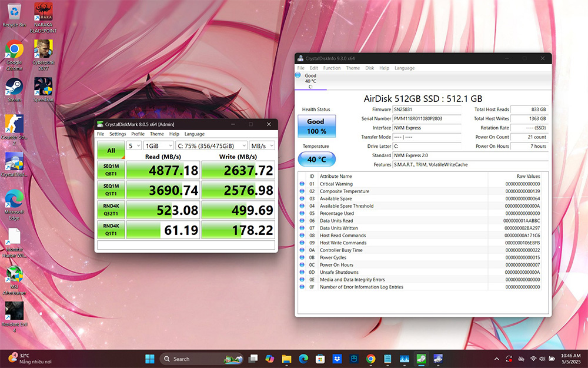
Task: Select the Good 40 °C C: disk tab
Action: pyautogui.click(x=310, y=81)
